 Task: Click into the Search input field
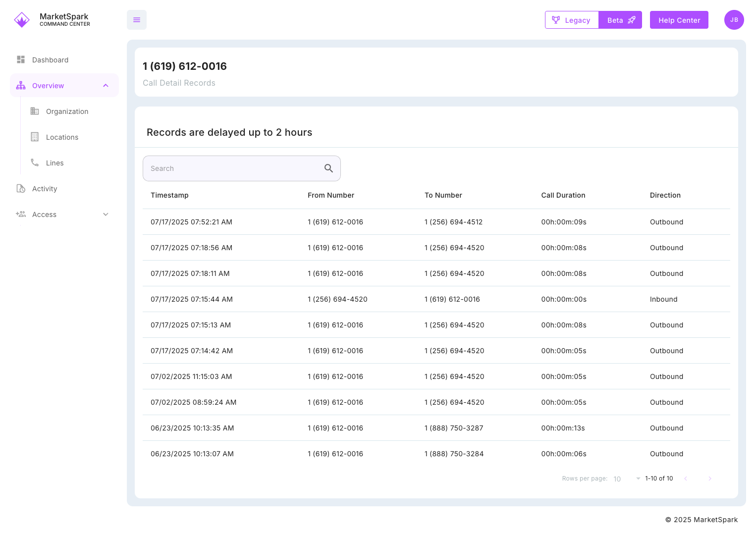click(x=233, y=168)
